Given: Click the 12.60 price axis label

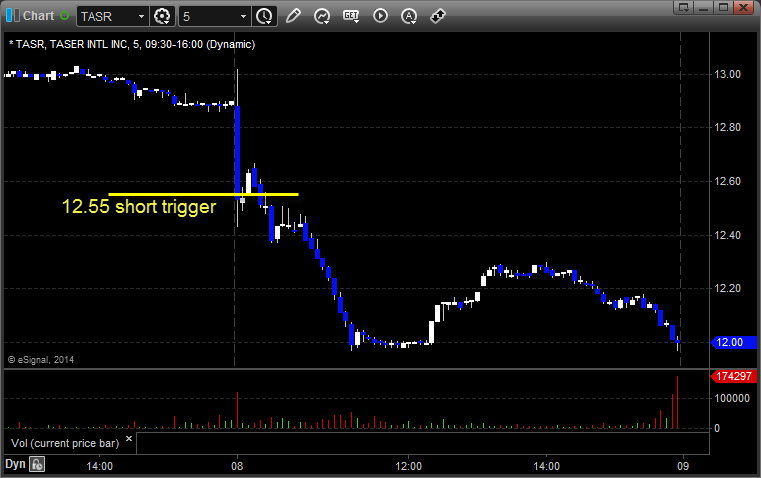Looking at the screenshot, I should click(728, 181).
